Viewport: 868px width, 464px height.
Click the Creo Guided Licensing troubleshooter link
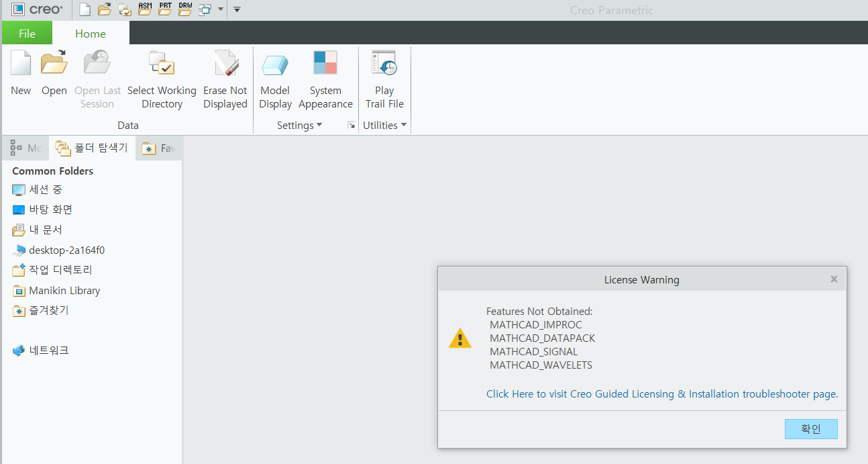(x=662, y=394)
